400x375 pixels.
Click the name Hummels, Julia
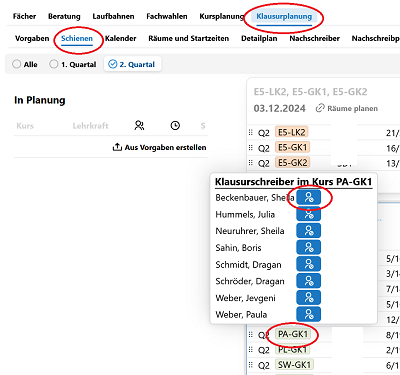[245, 214]
